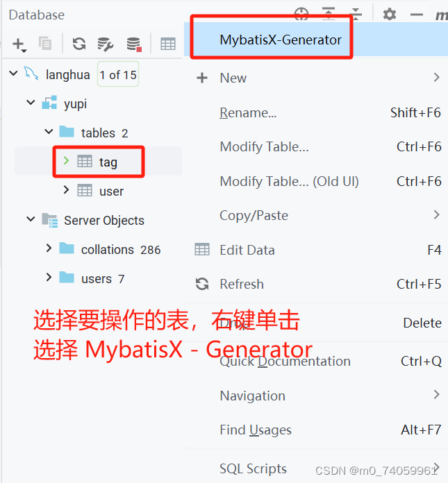The height and width of the screenshot is (483, 448).
Task: Click the Expand All header icon
Action: 329,14
